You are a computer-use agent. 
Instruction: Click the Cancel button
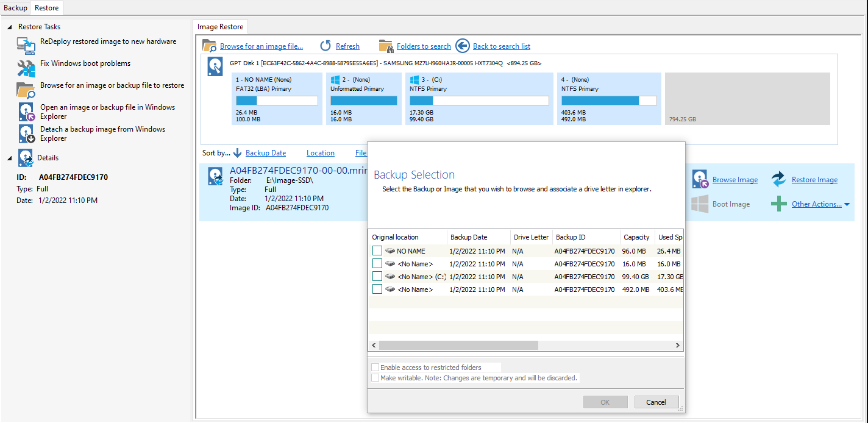tap(656, 402)
